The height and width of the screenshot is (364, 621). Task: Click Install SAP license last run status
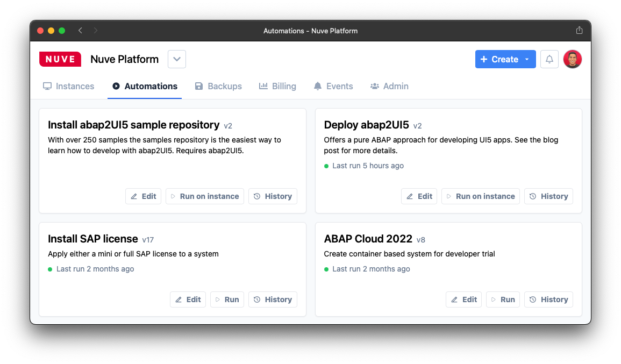pyautogui.click(x=95, y=269)
